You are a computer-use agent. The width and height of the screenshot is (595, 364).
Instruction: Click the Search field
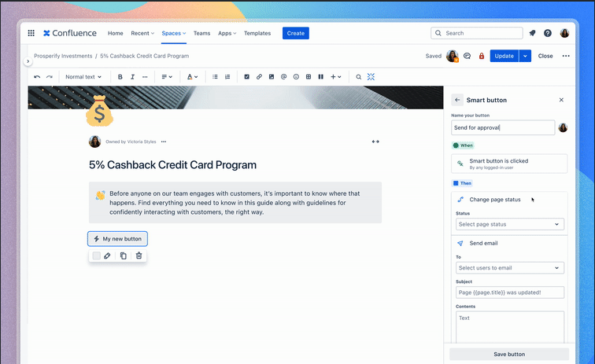click(x=477, y=33)
